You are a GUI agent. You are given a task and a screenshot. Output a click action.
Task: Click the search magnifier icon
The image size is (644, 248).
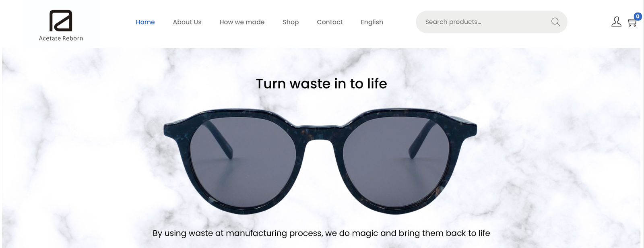(x=555, y=22)
